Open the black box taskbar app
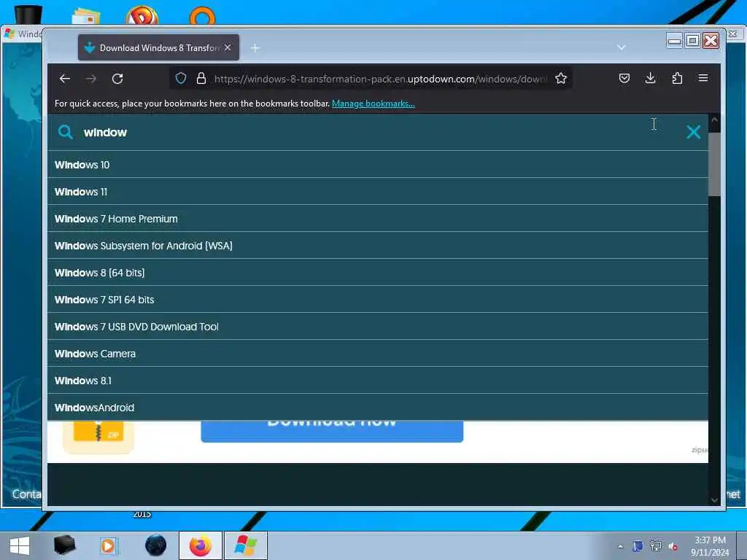Viewport: 747px width, 560px height. 64,545
